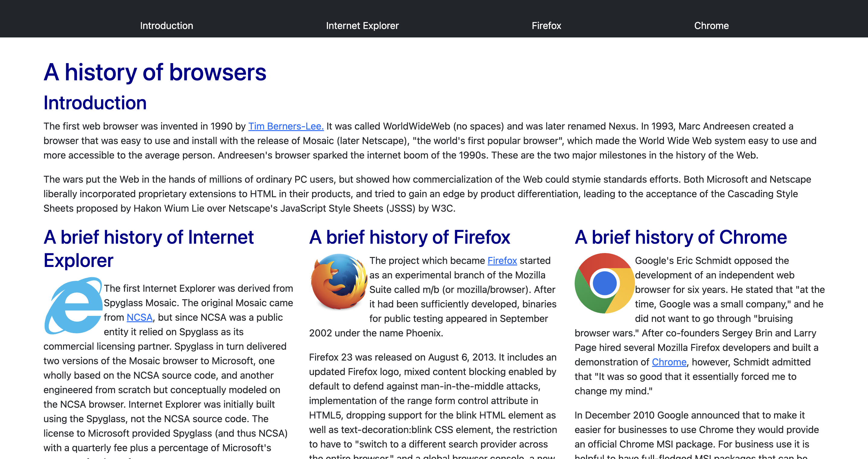Click 'A brief history of Internet Explorer' heading
868x459 pixels.
(x=148, y=249)
